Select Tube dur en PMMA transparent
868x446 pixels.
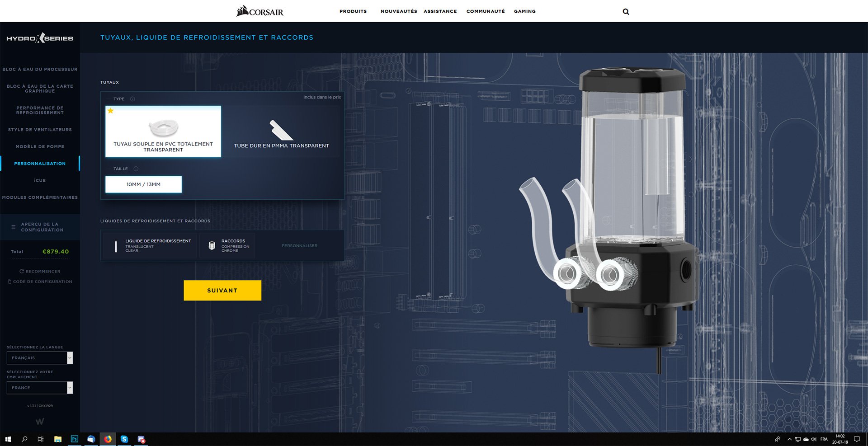(281, 132)
